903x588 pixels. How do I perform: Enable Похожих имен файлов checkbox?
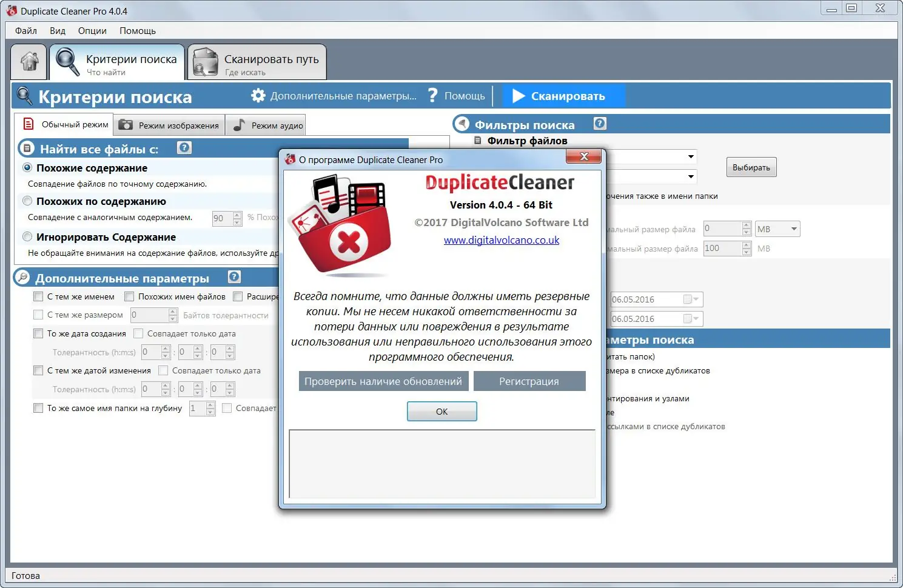coord(129,296)
